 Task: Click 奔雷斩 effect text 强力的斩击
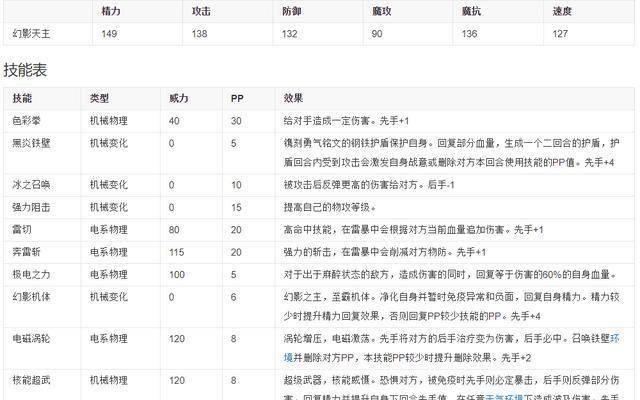tap(308, 252)
